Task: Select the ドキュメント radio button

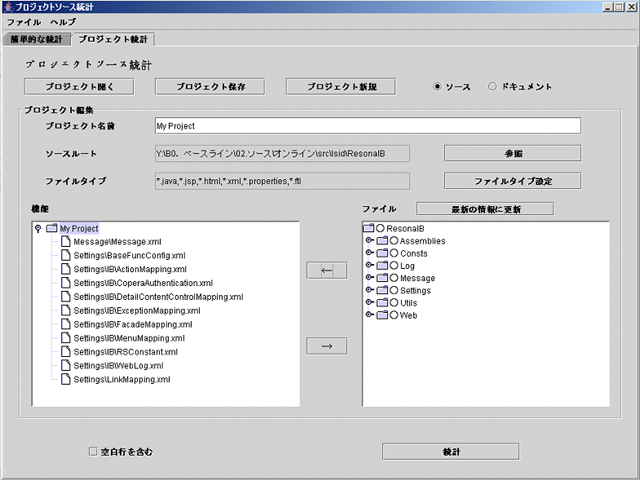Action: 492,86
